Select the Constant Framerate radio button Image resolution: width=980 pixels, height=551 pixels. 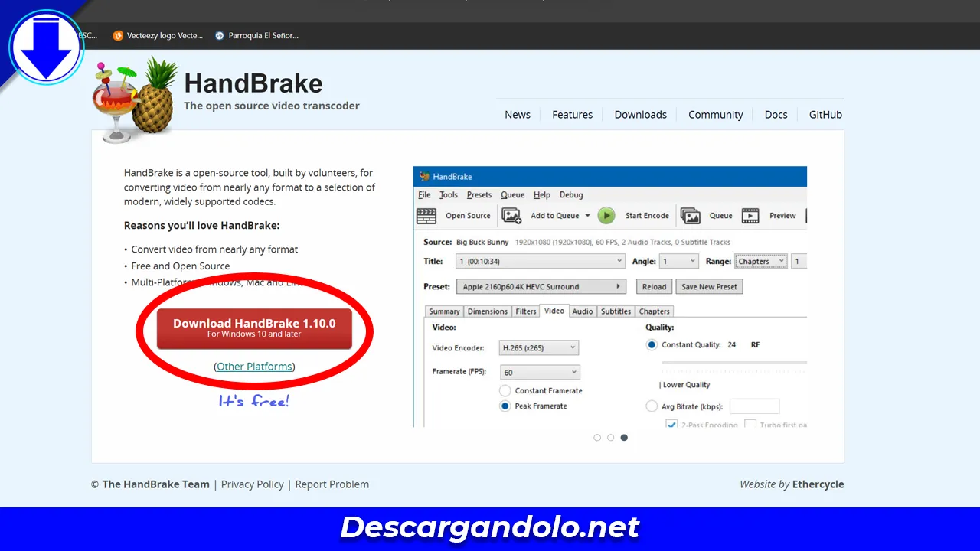pos(505,390)
